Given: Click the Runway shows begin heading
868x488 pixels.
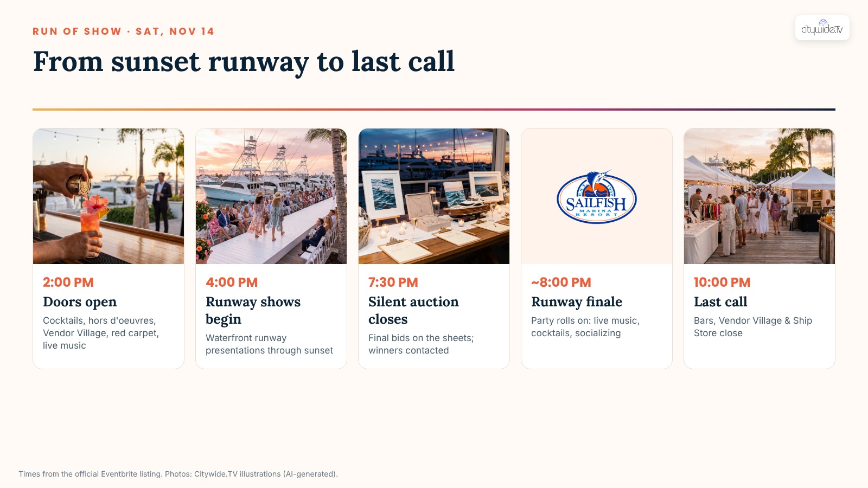Looking at the screenshot, I should click(253, 311).
